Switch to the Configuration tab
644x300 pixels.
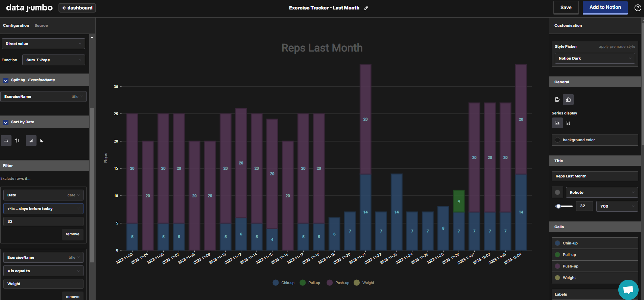coord(16,25)
